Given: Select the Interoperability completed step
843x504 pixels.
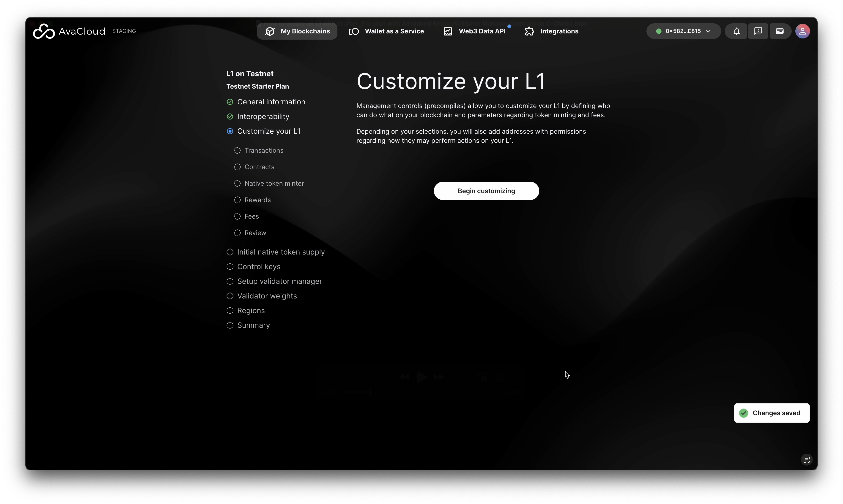Looking at the screenshot, I should click(263, 117).
